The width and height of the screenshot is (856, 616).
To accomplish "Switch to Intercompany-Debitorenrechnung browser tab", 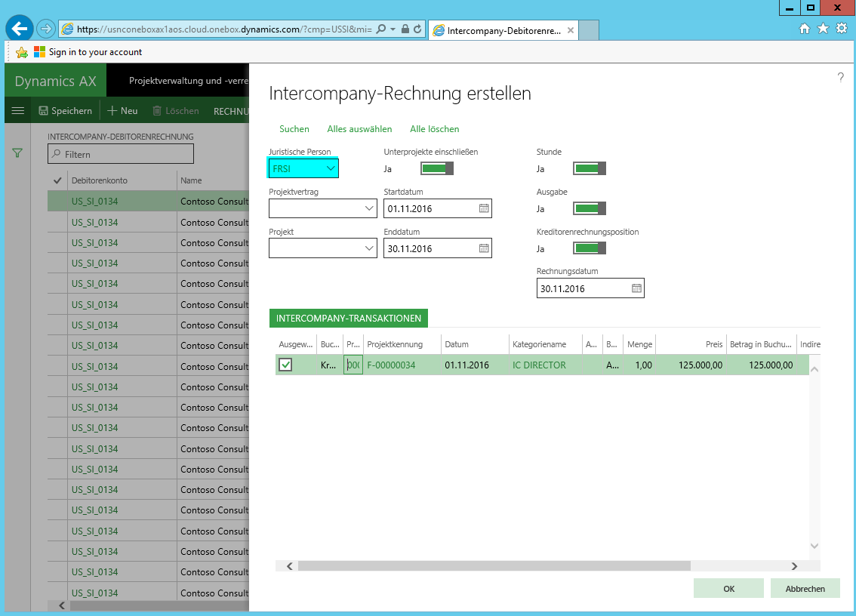I will pos(503,31).
